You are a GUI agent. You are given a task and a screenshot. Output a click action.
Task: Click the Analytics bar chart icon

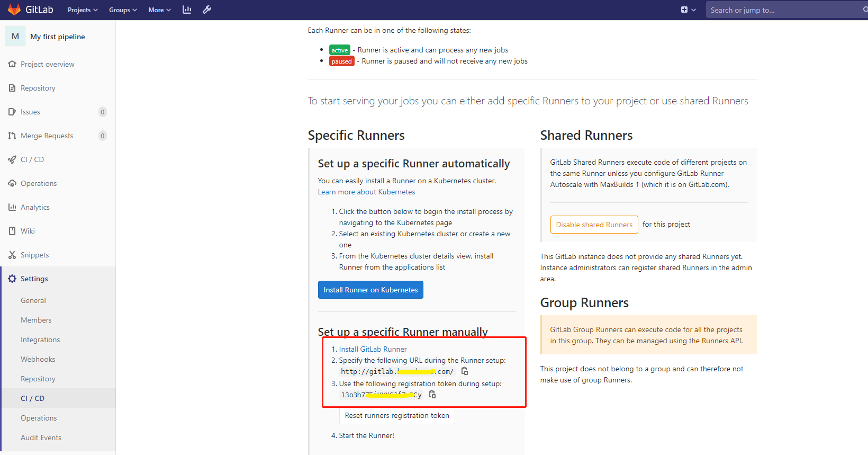coord(12,207)
